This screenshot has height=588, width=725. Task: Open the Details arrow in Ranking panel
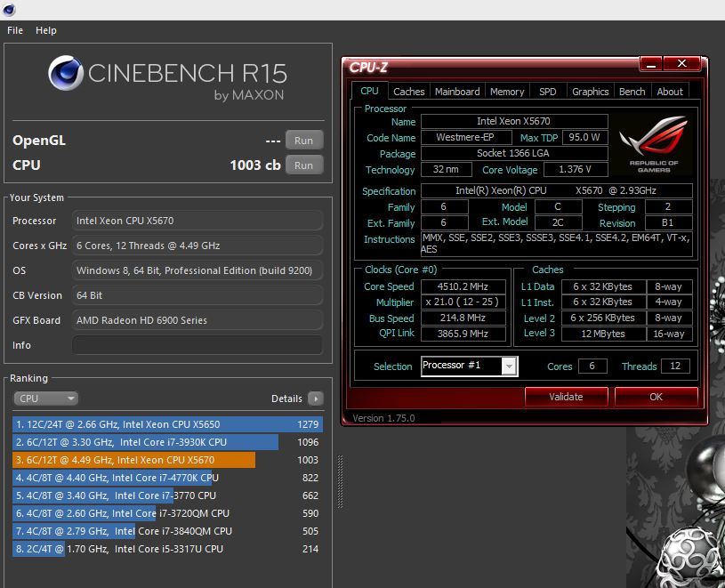tap(316, 399)
